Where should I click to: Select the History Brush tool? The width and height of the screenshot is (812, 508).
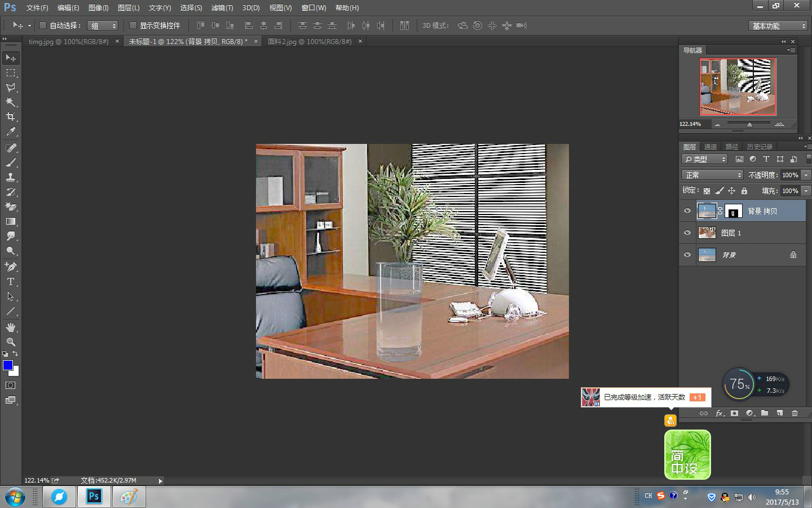[x=11, y=192]
